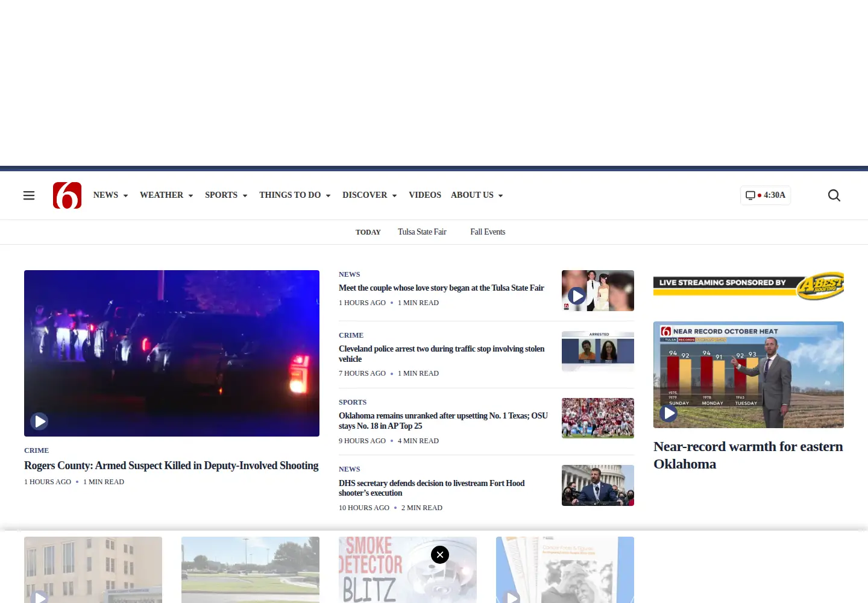The image size is (868, 603).
Task: Select the CRIME category label above Rogers County
Action: coord(36,450)
